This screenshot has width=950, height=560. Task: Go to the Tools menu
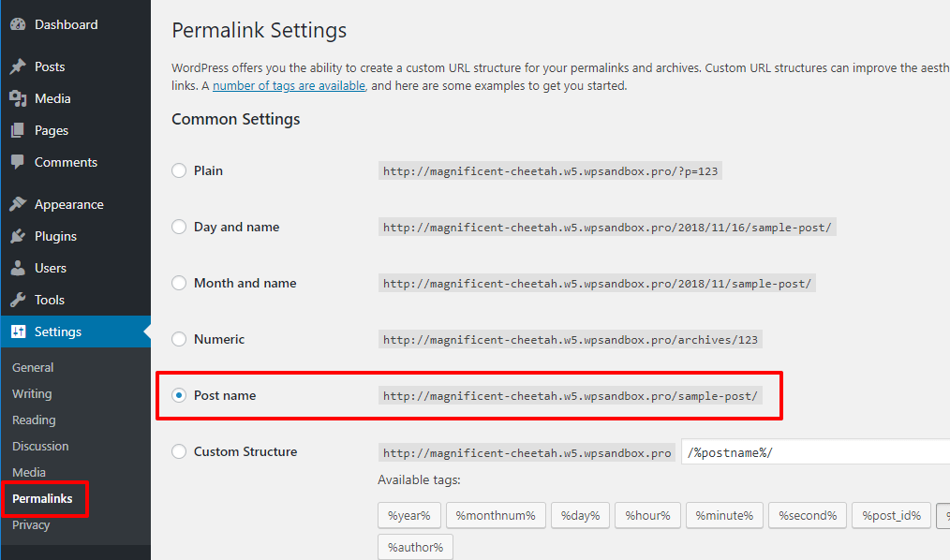click(50, 300)
